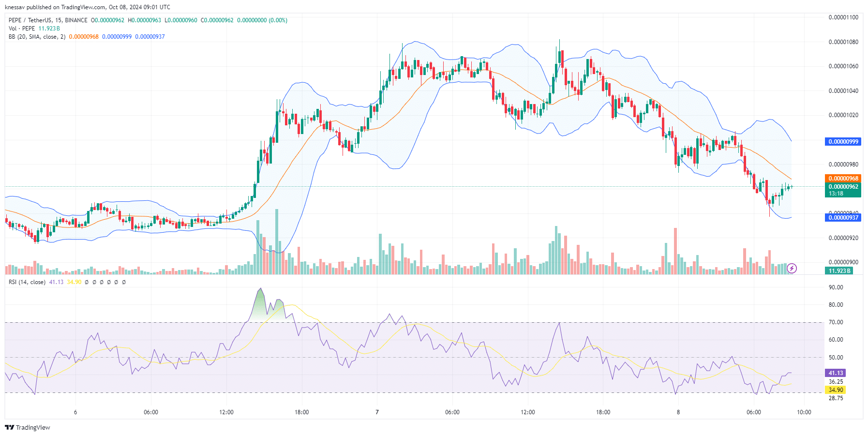
Task: Click the purple 41.13 RSI axis tag
Action: (836, 373)
